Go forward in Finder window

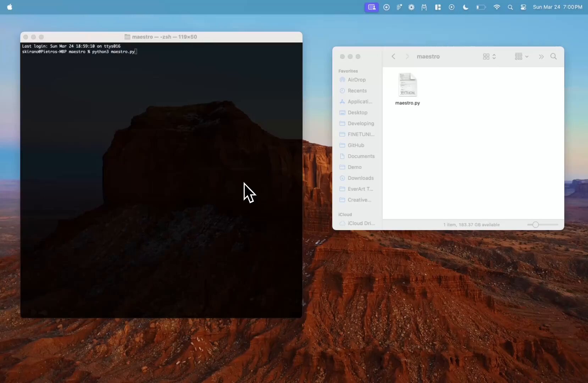click(407, 56)
